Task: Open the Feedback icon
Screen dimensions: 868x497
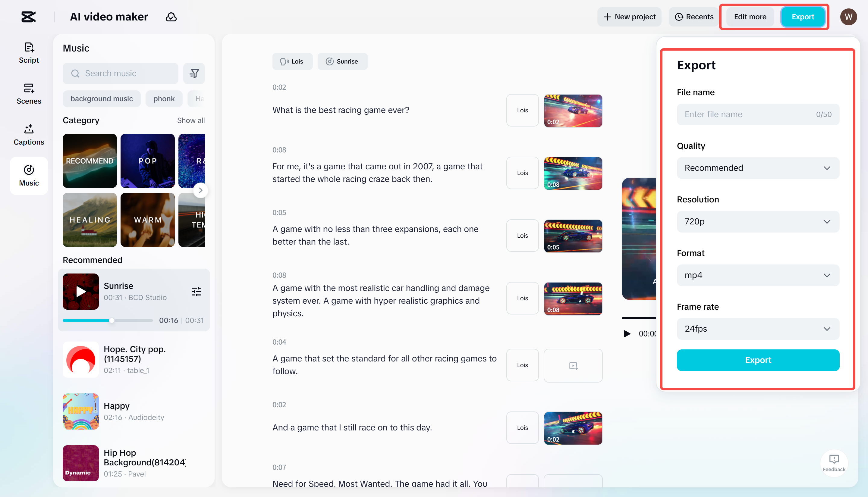Action: pyautogui.click(x=834, y=462)
